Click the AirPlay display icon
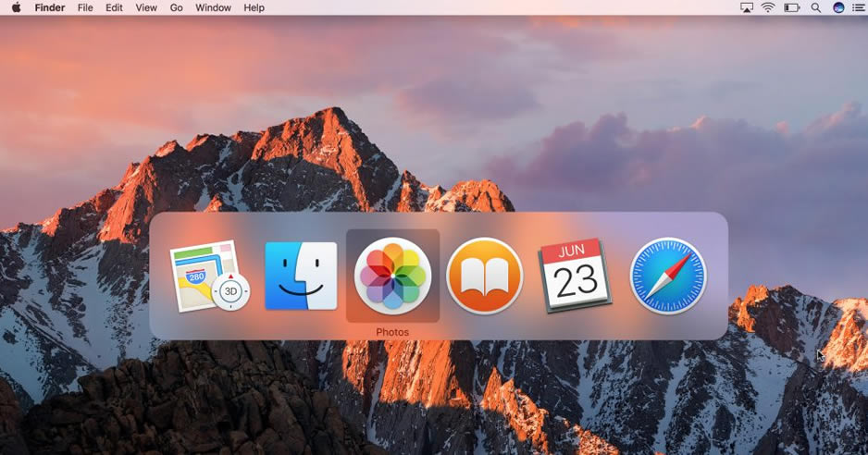Viewport: 868px width, 455px height. [x=747, y=7]
